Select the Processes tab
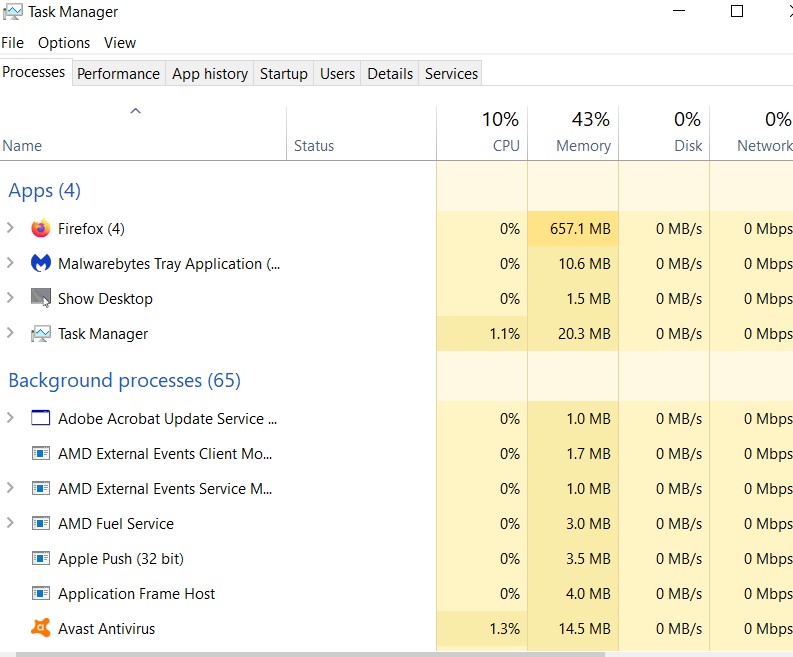Screen dimensions: 793x657 pos(34,72)
